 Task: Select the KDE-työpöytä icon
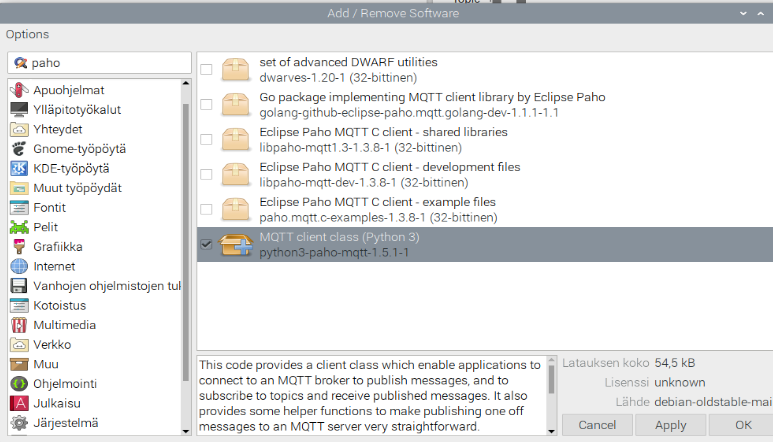click(19, 169)
